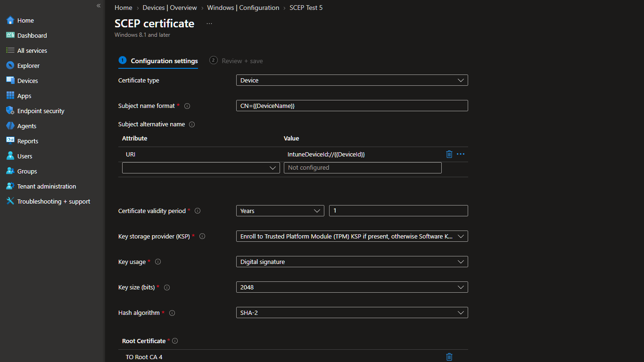This screenshot has width=644, height=362.
Task: Click the All services list icon
Action: [x=10, y=50]
